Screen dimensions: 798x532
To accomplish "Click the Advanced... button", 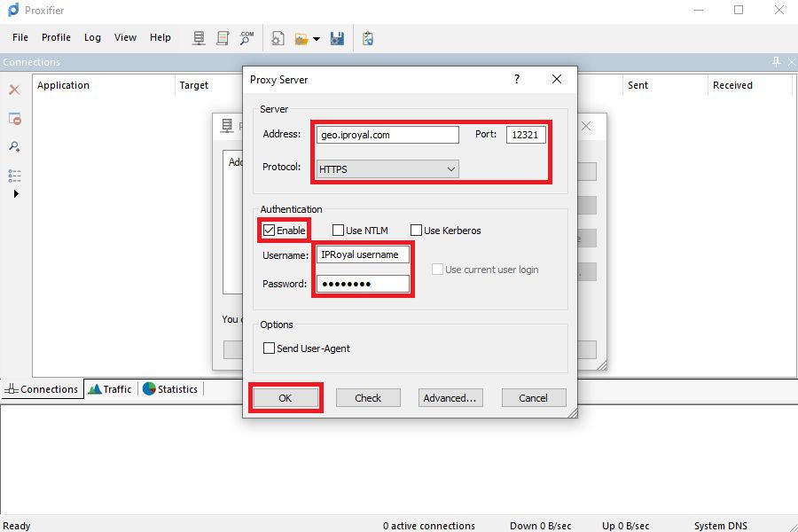I will click(450, 398).
